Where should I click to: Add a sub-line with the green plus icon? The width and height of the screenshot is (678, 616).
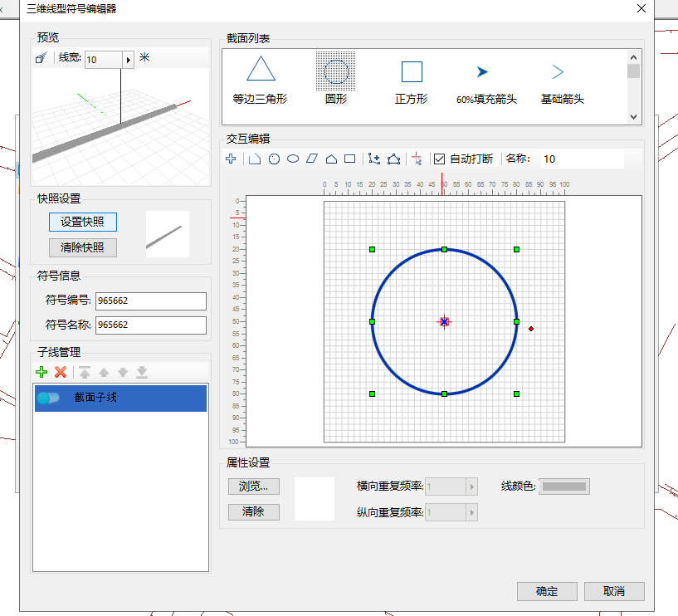pos(41,372)
